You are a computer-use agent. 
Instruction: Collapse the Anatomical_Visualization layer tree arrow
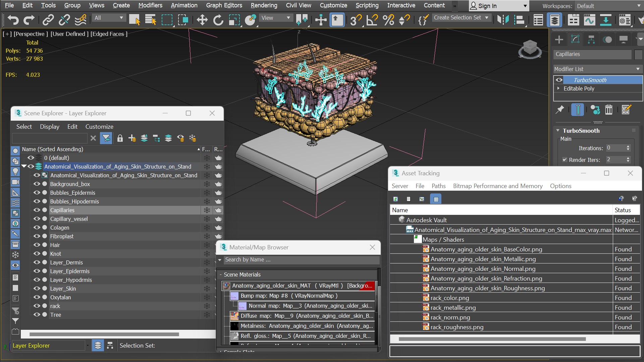(24, 167)
